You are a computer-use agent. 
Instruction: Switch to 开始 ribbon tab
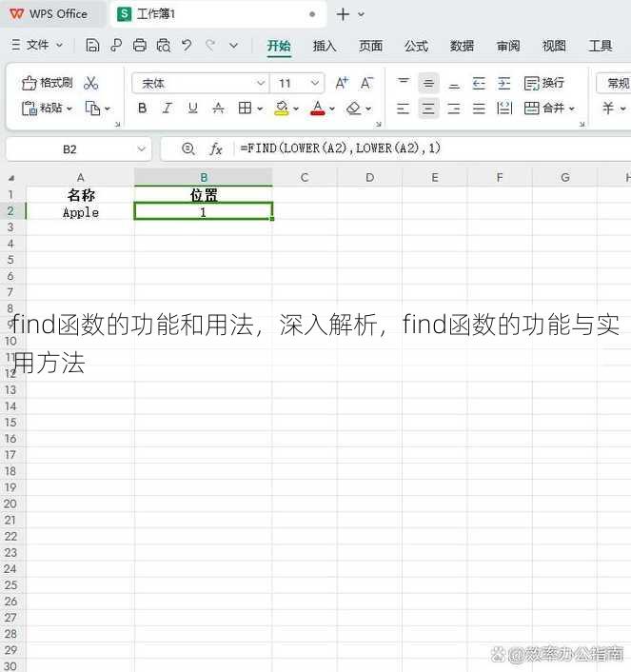coord(279,46)
